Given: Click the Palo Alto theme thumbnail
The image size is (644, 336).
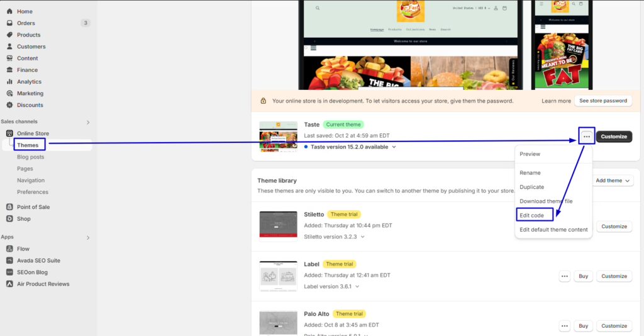Looking at the screenshot, I should 279,323.
